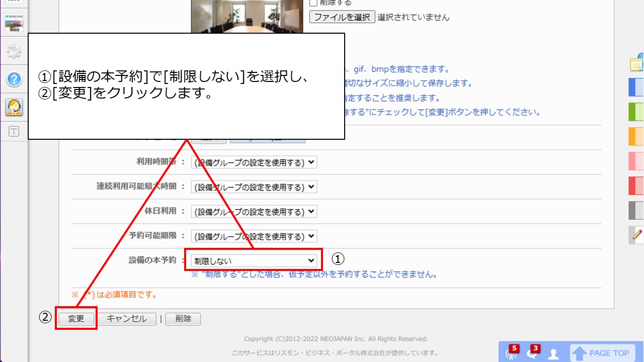Open the 連続利用可能最大時間 dropdown
644x362 pixels.
(x=254, y=187)
